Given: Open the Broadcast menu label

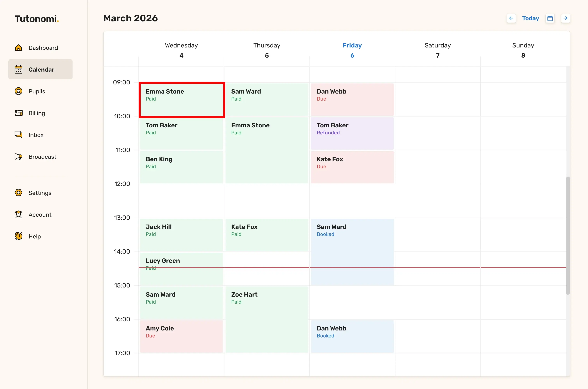Looking at the screenshot, I should [x=42, y=157].
